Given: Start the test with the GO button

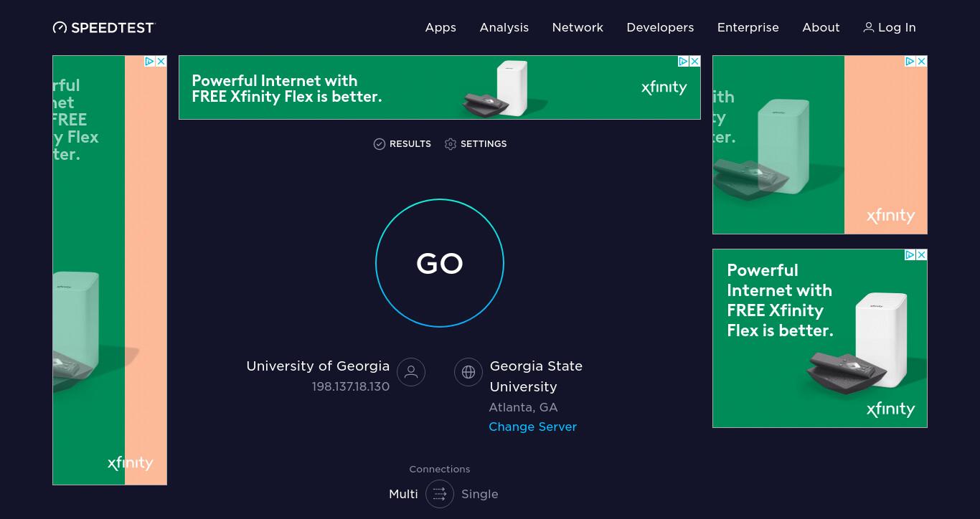Looking at the screenshot, I should pos(440,263).
